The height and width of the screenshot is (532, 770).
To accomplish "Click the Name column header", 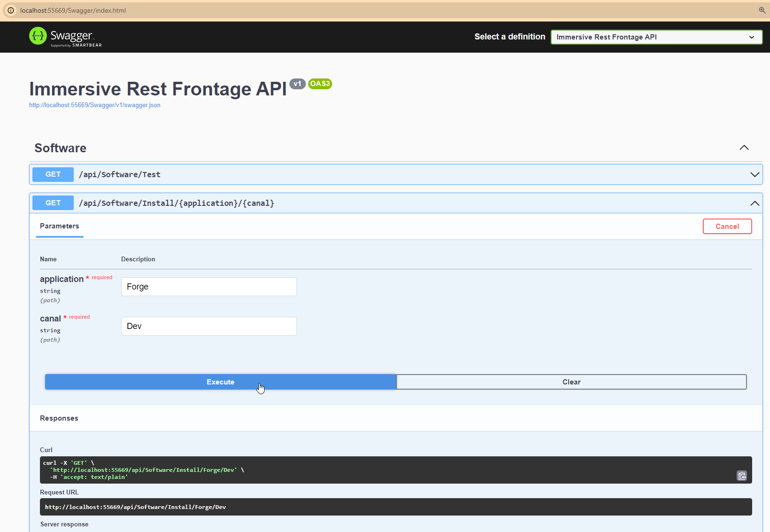I will click(x=48, y=259).
